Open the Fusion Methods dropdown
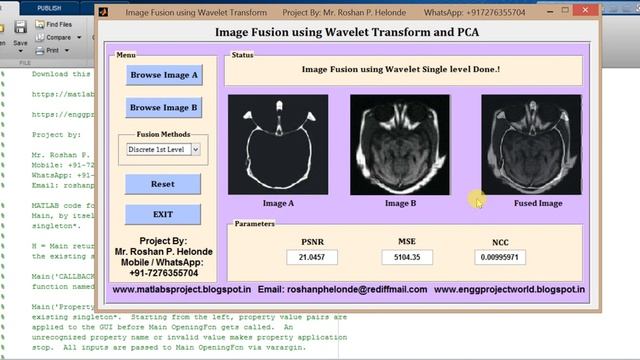Viewport: 640px width, 360px height. 163,150
